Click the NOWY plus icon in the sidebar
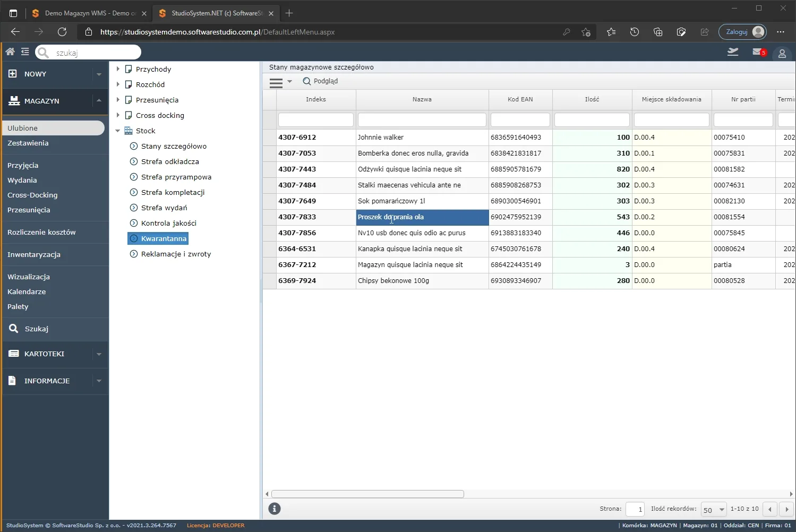The image size is (796, 532). (x=13, y=74)
